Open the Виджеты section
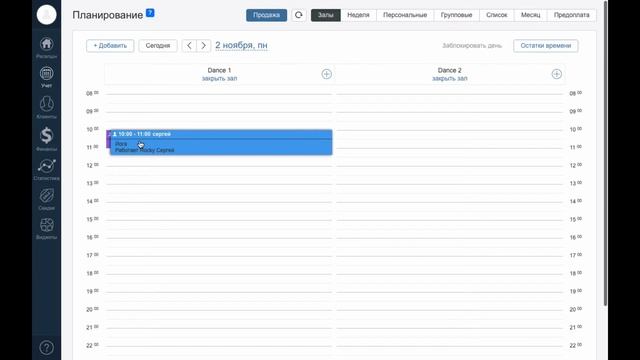640x360 pixels. [47, 229]
